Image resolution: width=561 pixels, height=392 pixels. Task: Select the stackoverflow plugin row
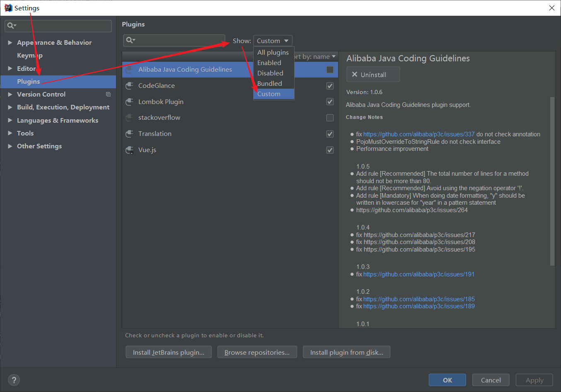(230, 118)
